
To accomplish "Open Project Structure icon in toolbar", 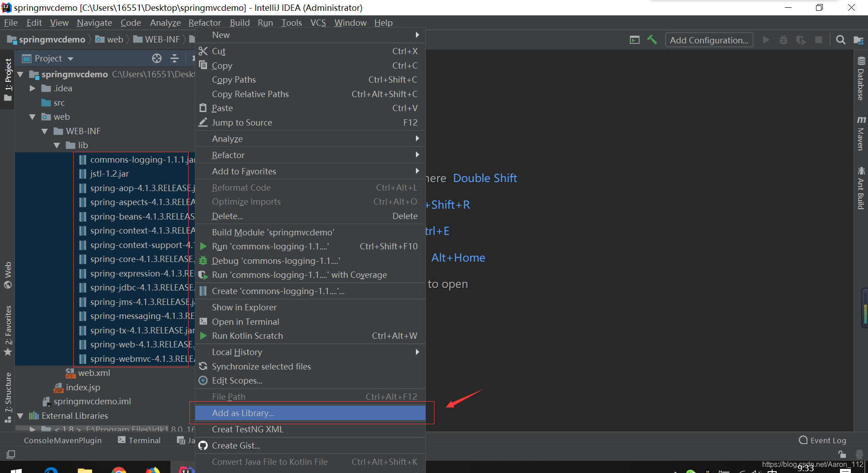I will point(859,40).
